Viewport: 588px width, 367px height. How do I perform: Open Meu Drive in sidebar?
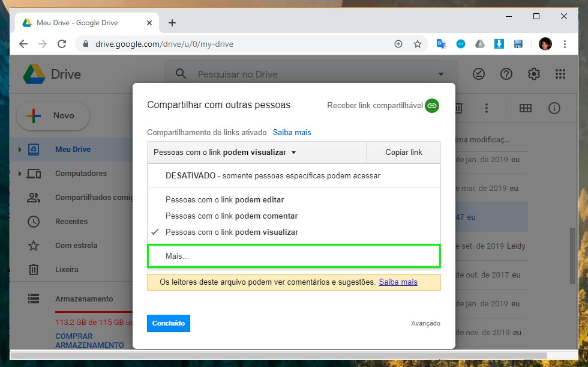[x=73, y=150]
